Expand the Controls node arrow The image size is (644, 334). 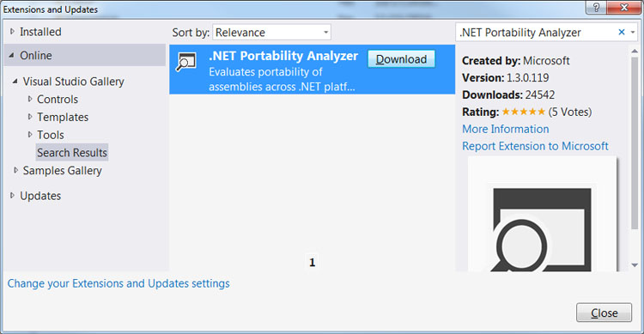(30, 99)
